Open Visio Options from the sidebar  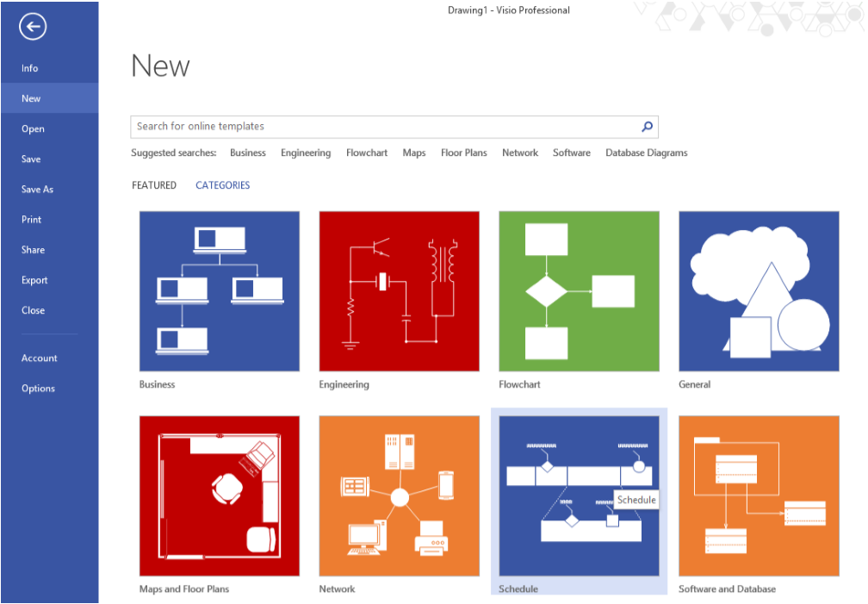[38, 388]
